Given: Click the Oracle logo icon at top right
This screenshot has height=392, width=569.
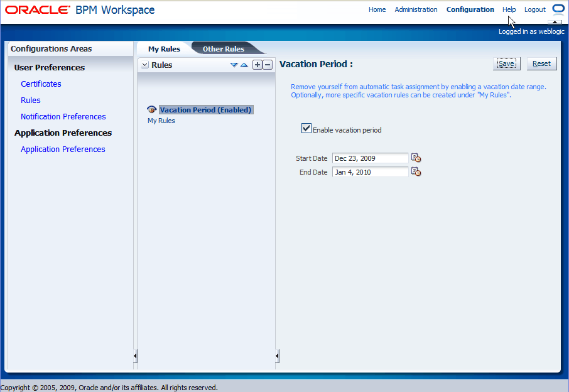Looking at the screenshot, I should click(558, 9).
